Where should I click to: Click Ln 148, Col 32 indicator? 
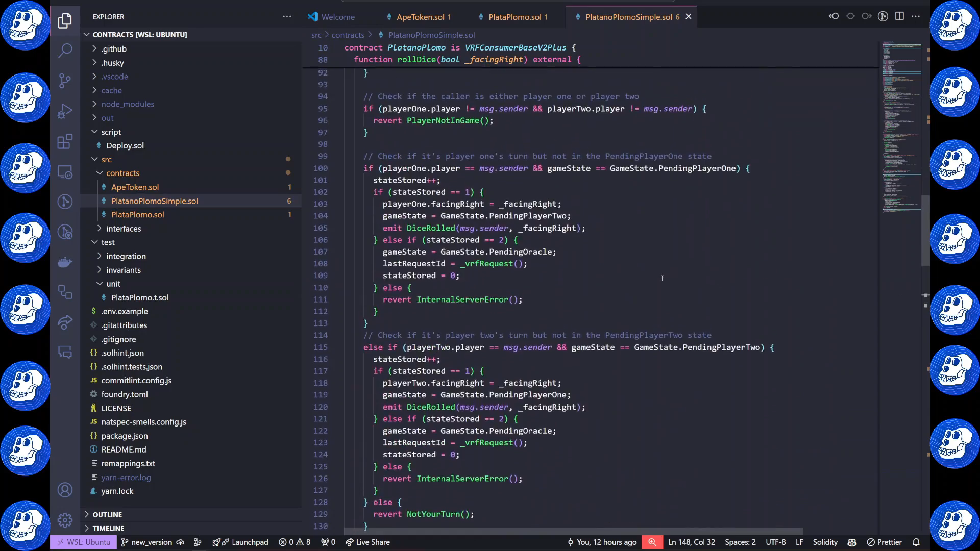click(691, 542)
